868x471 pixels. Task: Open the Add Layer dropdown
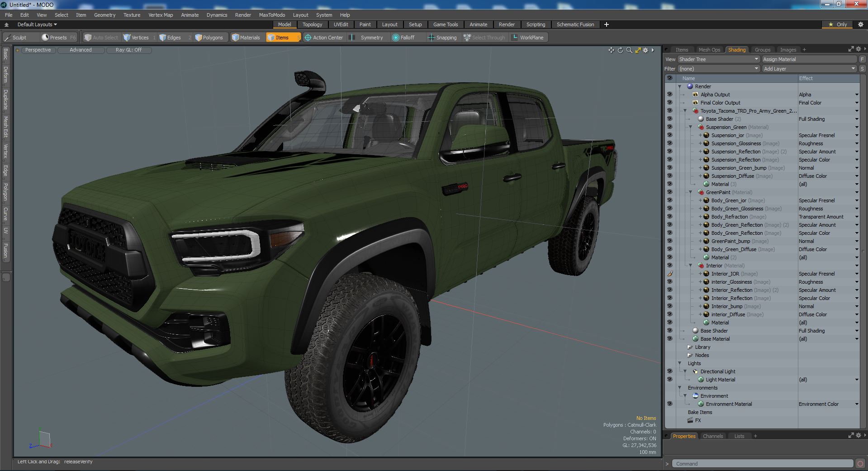(x=809, y=69)
